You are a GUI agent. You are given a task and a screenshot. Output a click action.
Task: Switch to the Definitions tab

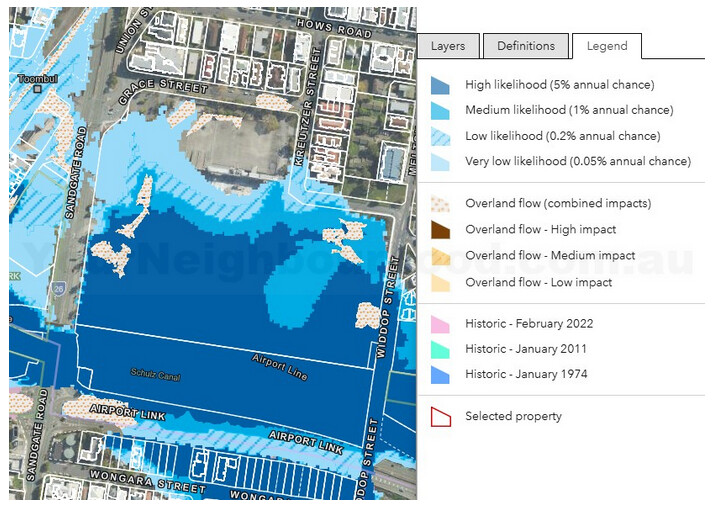click(526, 46)
